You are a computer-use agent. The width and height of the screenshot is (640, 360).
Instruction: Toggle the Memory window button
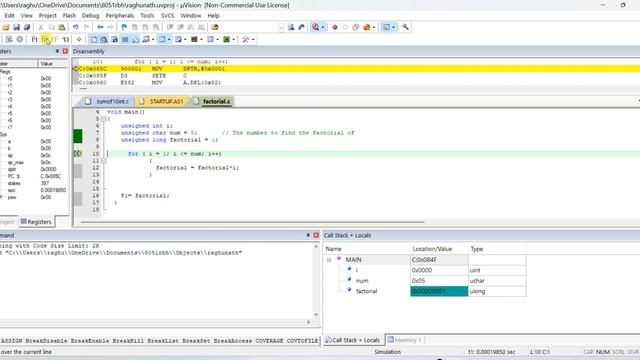162,40
